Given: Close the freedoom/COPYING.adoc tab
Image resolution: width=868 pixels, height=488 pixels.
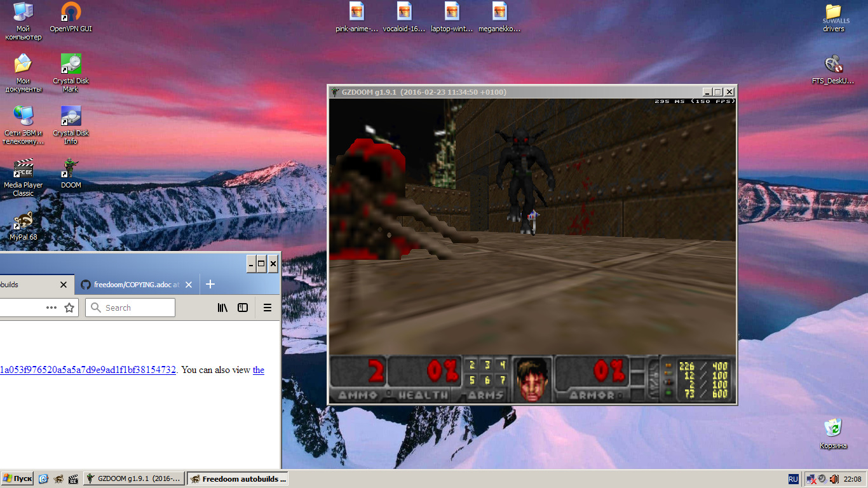Looking at the screenshot, I should [x=189, y=285].
